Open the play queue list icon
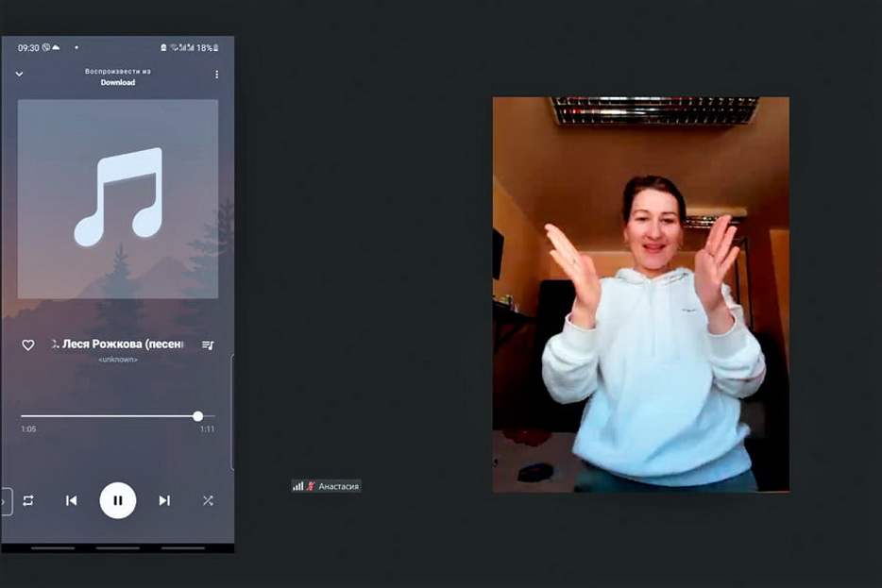 (x=208, y=345)
